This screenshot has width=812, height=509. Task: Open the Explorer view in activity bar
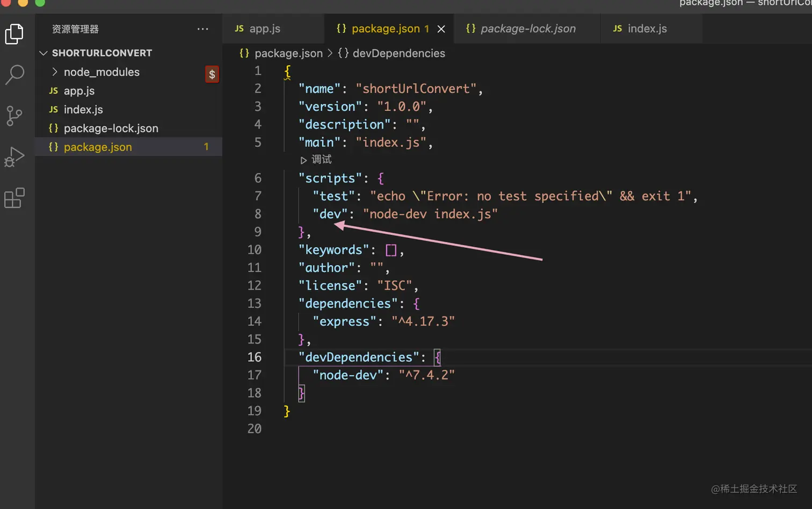(15, 34)
